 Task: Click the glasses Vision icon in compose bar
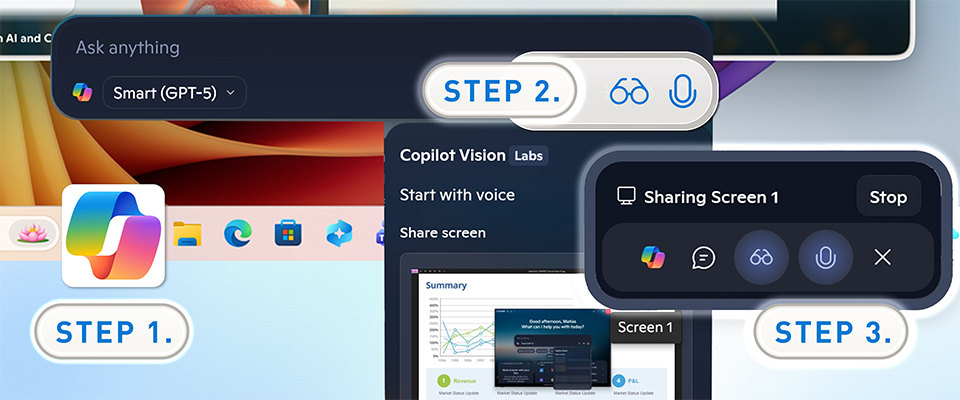click(629, 92)
